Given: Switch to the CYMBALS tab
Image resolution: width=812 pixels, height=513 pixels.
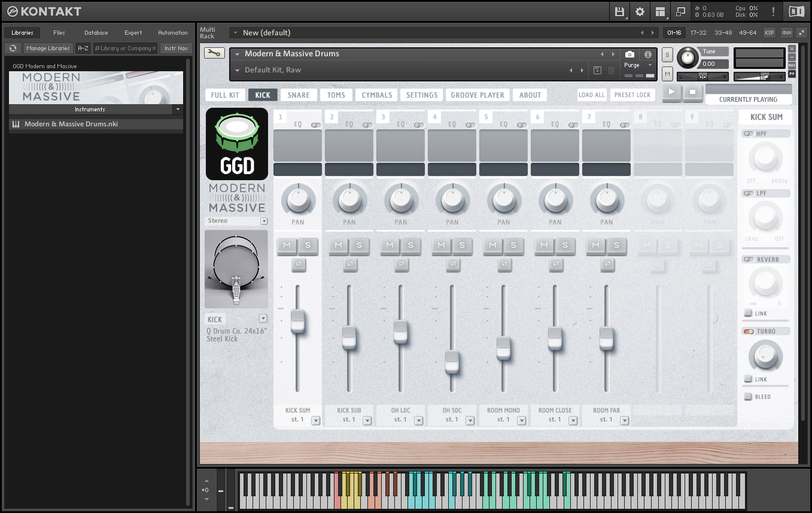Looking at the screenshot, I should tap(377, 95).
